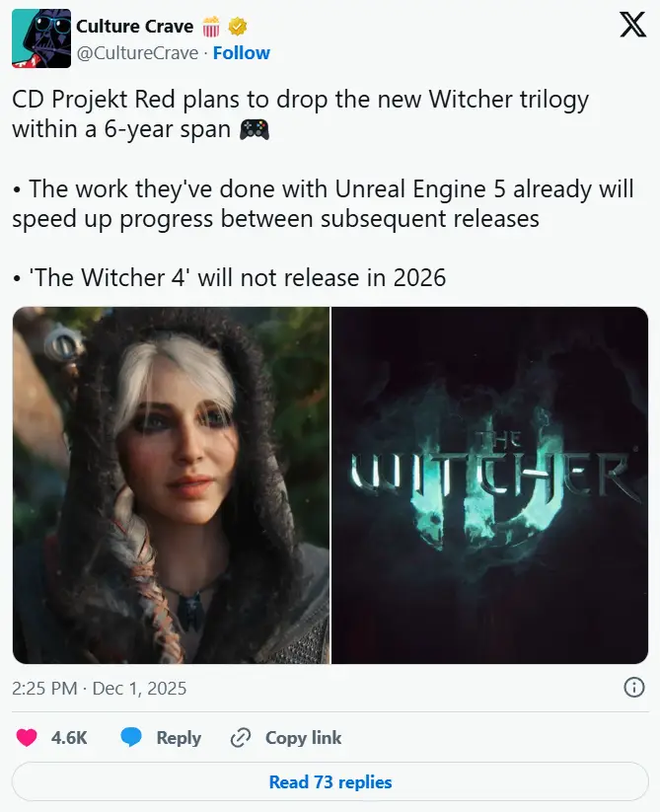Viewport: 660px width, 812px height.
Task: Open the Culture Crave profile avatar
Action: (x=41, y=38)
